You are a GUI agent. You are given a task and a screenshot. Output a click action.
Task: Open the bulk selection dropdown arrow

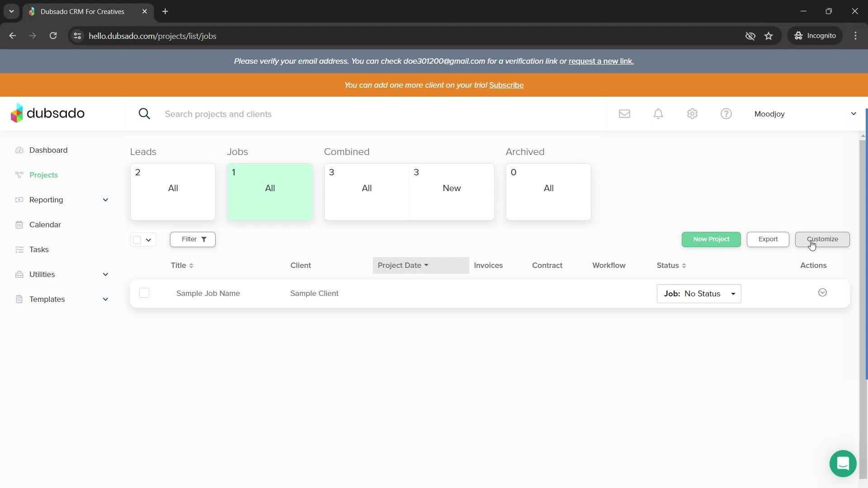click(148, 240)
